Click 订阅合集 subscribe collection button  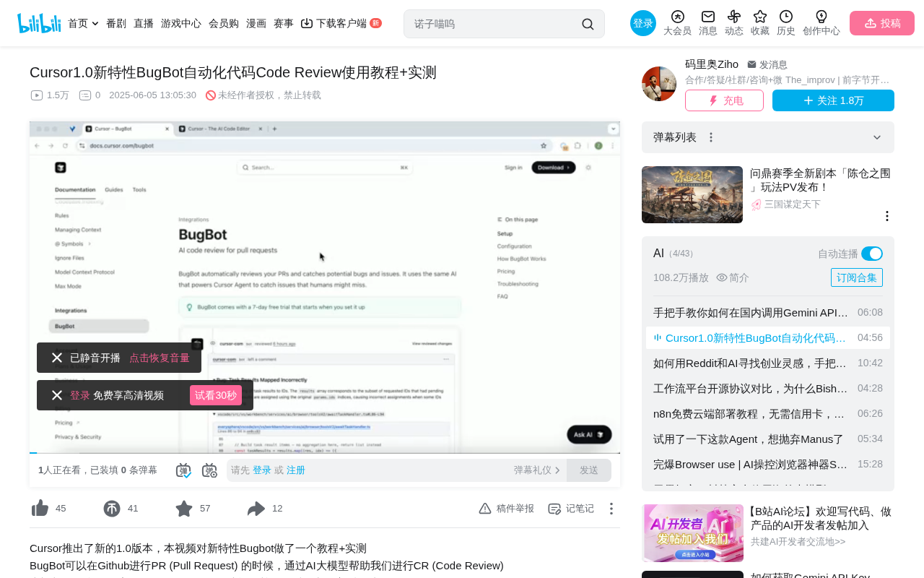[857, 277]
